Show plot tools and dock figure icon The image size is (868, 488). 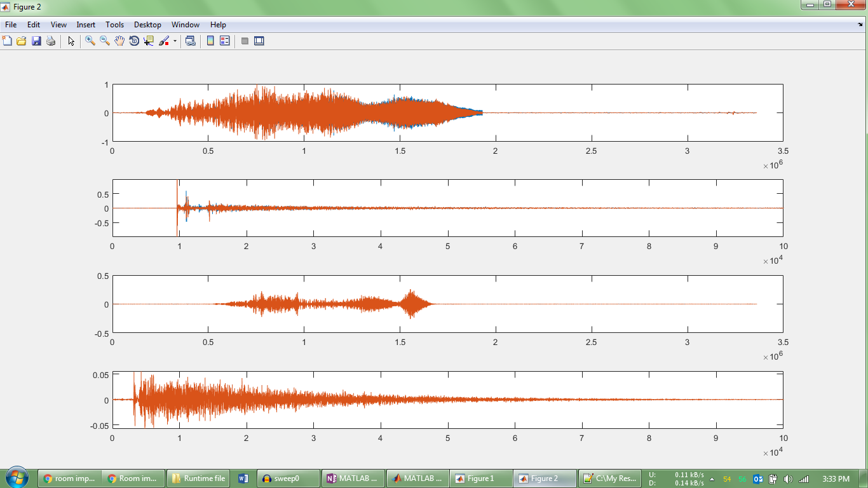(x=259, y=41)
